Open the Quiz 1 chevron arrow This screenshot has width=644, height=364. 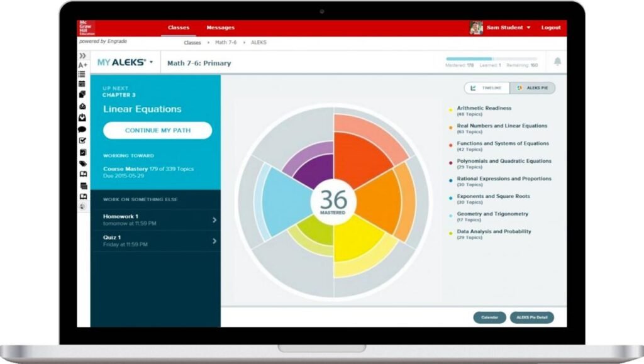pyautogui.click(x=214, y=241)
